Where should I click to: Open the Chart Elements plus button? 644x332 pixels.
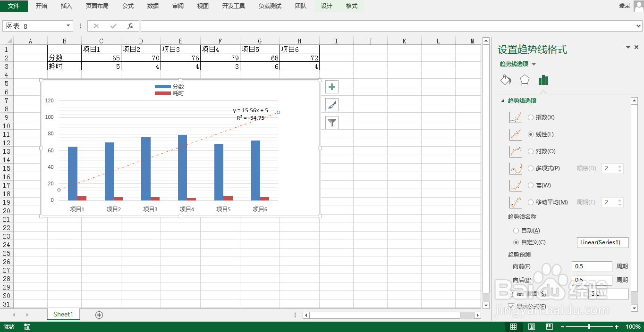pos(332,87)
